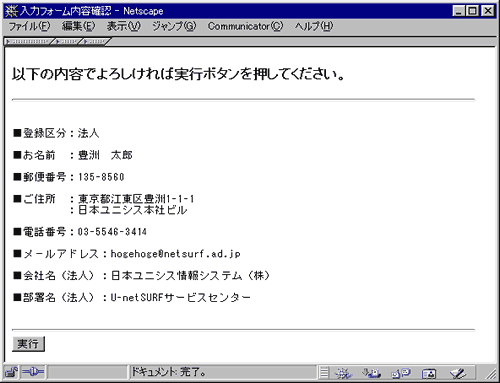
Task: Open Navigator from the component bar ship-wheel icon
Action: (343, 373)
